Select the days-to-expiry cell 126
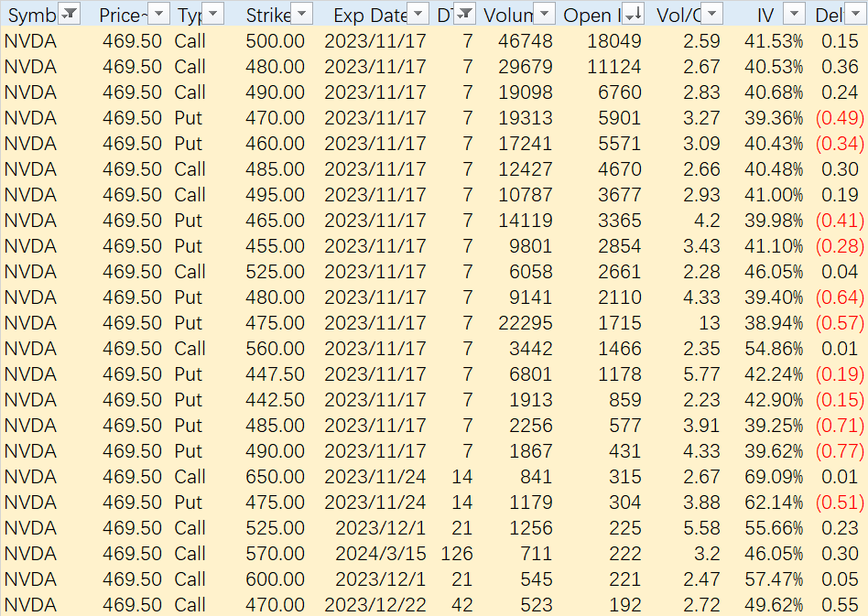 [x=457, y=554]
